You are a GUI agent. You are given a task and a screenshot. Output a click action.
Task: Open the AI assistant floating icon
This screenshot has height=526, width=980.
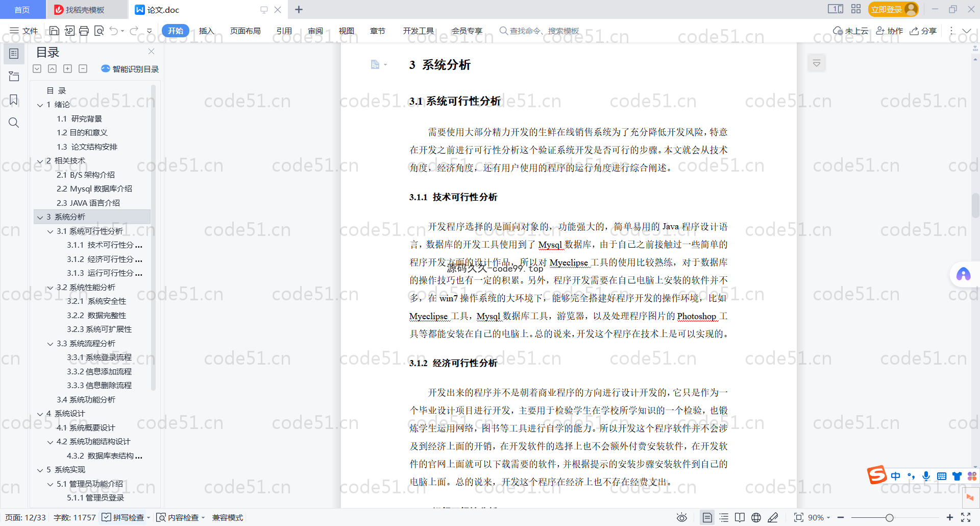[963, 274]
